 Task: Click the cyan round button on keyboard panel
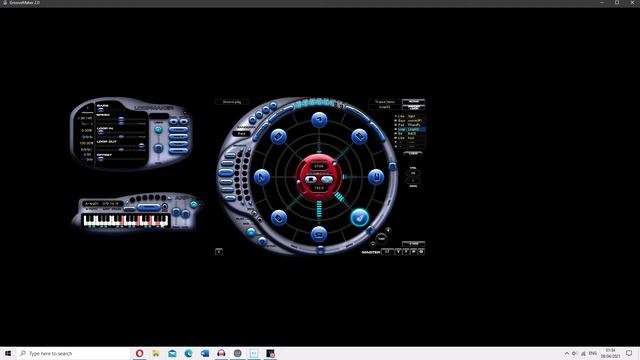193,204
